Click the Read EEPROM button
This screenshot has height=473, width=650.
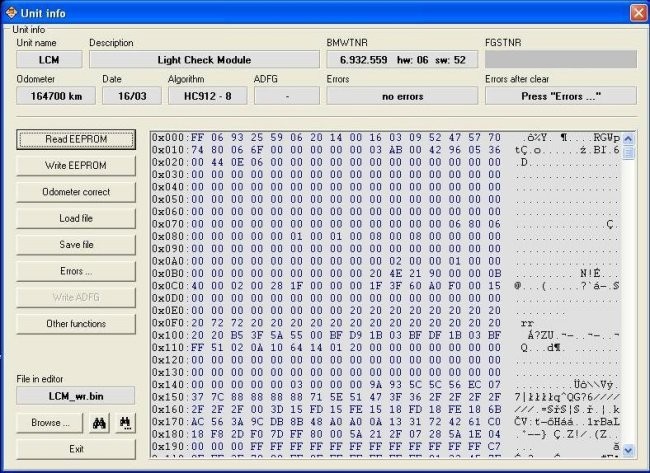76,139
